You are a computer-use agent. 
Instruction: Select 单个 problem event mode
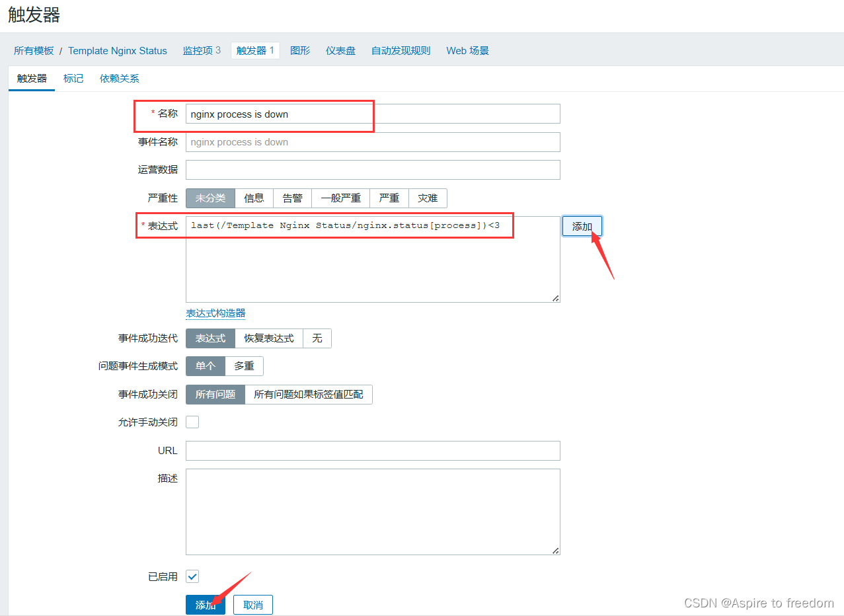[x=206, y=366]
